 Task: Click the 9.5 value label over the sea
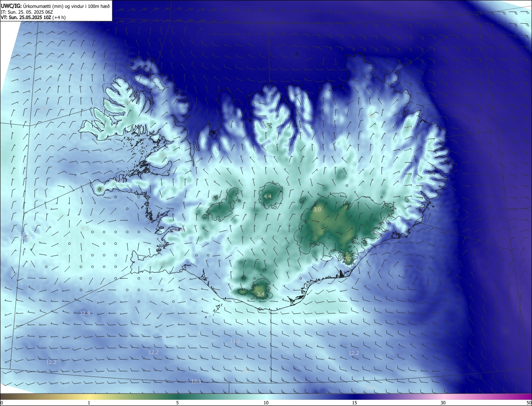click(85, 228)
